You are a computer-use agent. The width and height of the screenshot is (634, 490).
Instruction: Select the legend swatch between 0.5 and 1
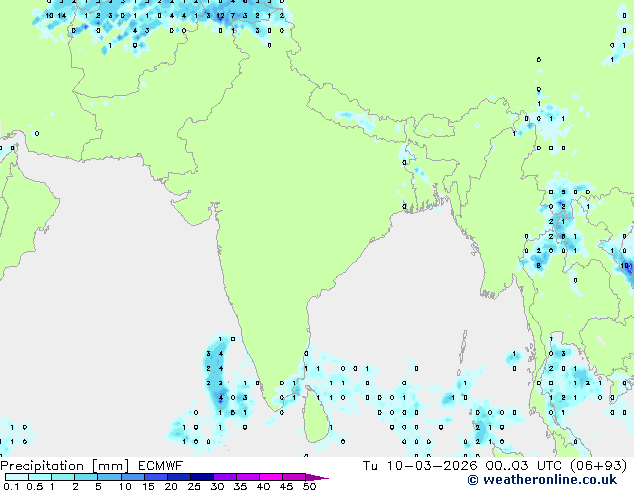[x=40, y=477]
